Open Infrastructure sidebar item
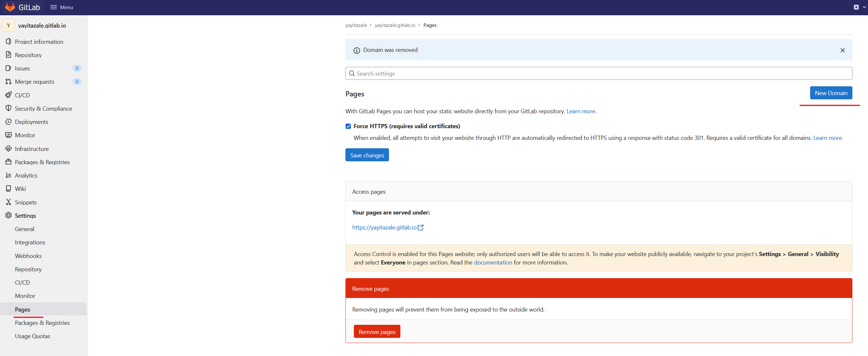 click(x=44, y=148)
